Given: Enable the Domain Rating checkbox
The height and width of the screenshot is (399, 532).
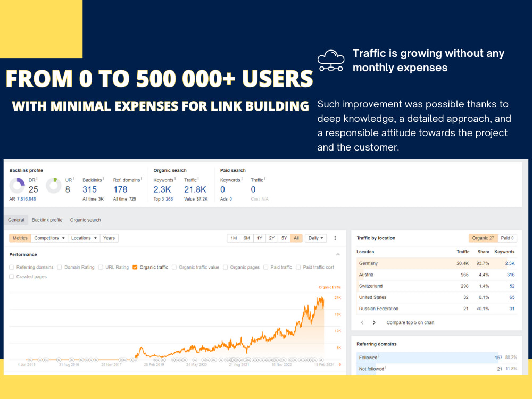Looking at the screenshot, I should pos(60,268).
